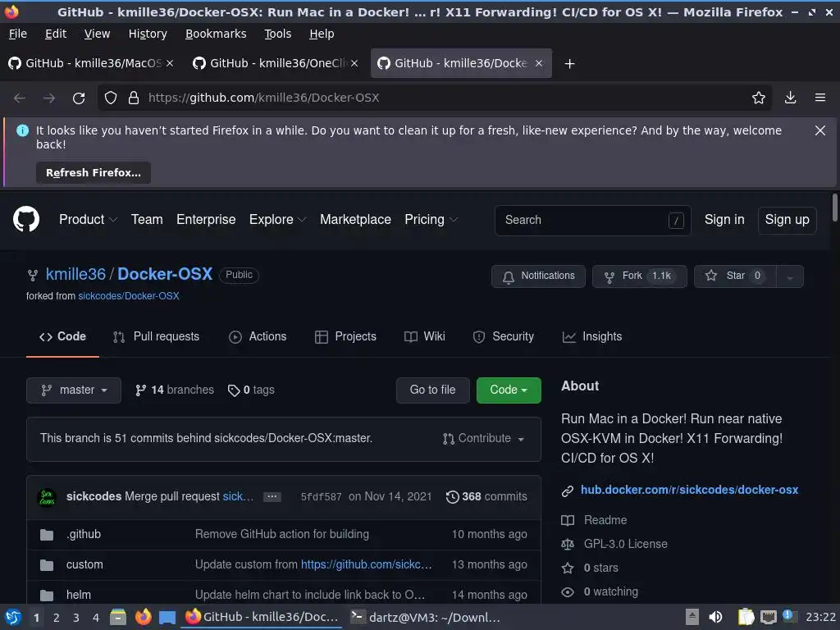Expand the Product dropdown
Image resolution: width=840 pixels, height=630 pixels.
point(88,220)
